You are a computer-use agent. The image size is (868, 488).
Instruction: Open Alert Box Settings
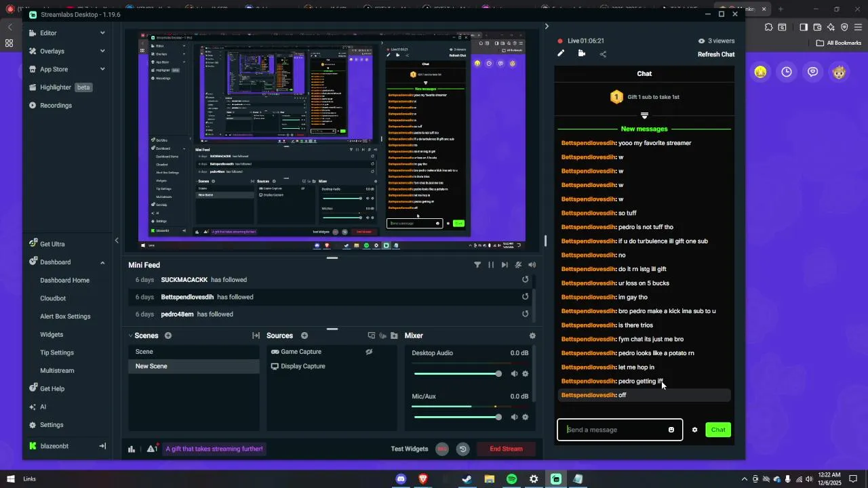point(65,317)
